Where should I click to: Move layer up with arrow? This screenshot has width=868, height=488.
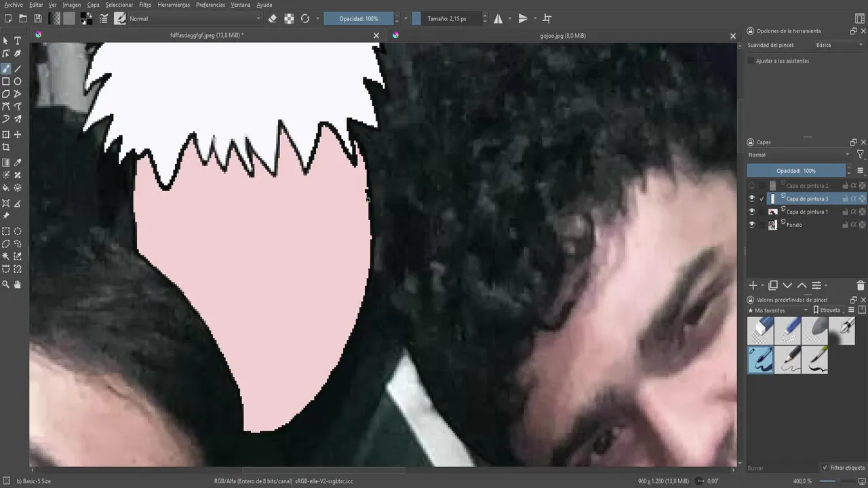[802, 285]
